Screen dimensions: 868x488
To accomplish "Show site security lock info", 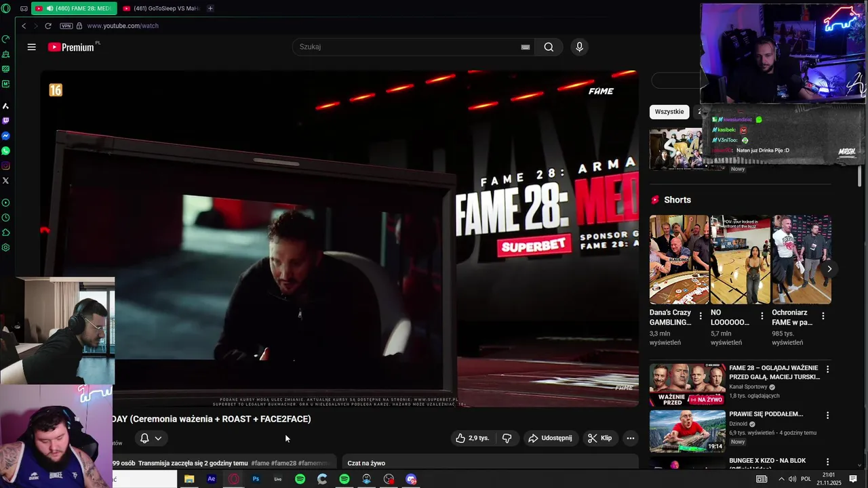I will point(79,26).
